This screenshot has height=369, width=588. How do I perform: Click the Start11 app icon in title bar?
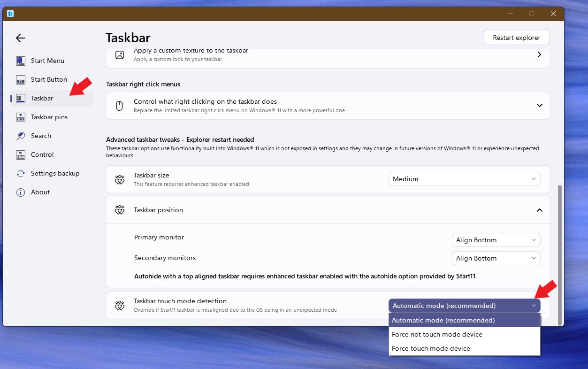click(x=10, y=14)
